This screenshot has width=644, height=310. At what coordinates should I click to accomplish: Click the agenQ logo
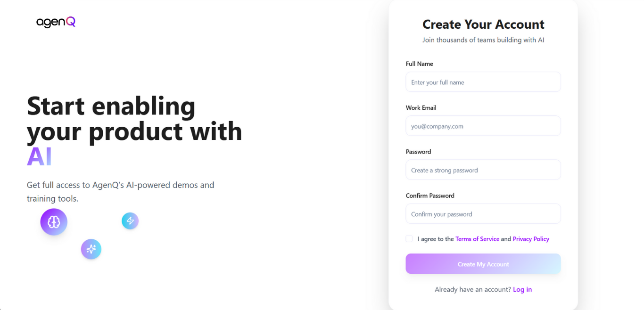56,22
